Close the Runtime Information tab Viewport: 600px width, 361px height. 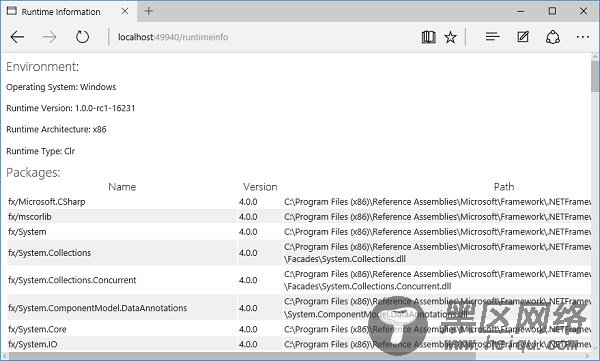[x=125, y=11]
